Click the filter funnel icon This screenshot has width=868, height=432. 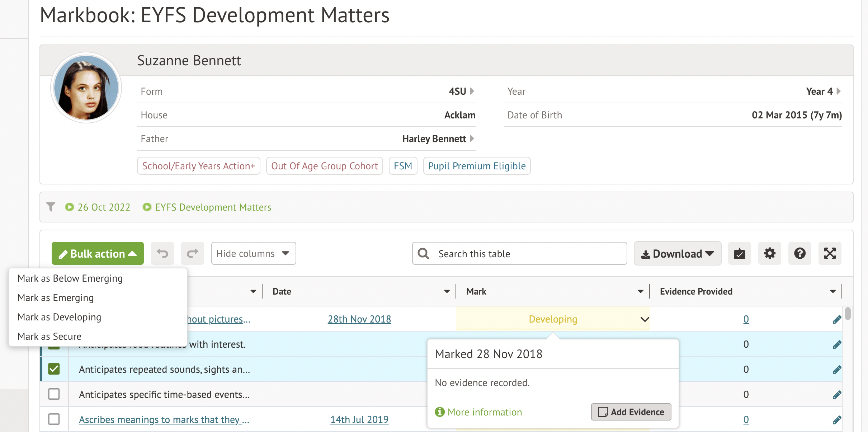(51, 207)
